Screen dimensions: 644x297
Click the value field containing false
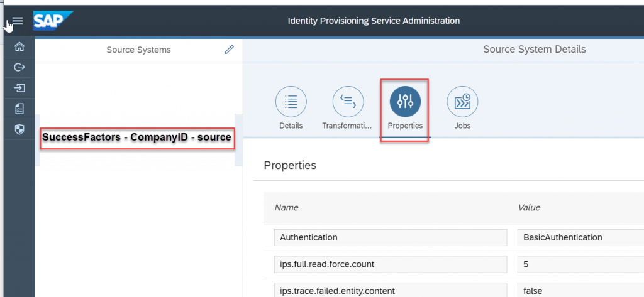(580, 291)
